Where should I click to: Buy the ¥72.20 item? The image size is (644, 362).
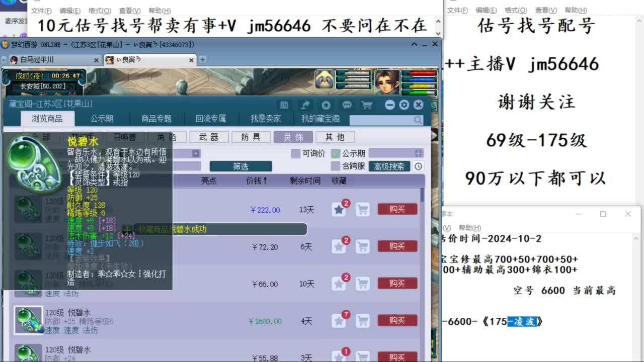[x=397, y=246]
